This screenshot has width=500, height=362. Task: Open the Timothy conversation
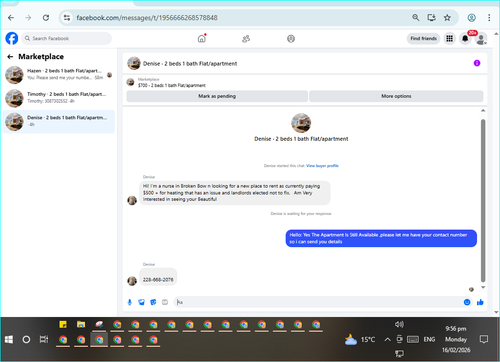(59, 98)
